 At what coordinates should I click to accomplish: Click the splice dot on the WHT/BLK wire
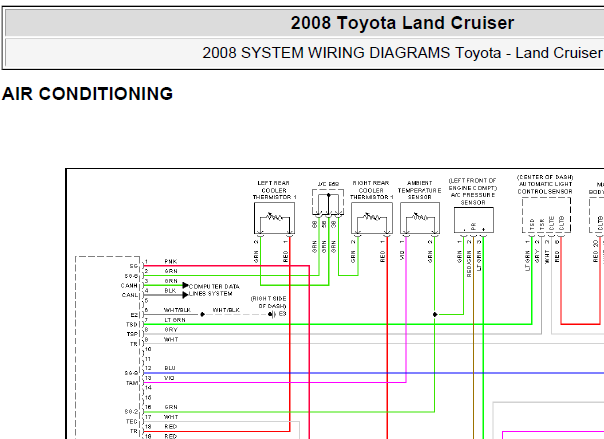click(x=202, y=315)
